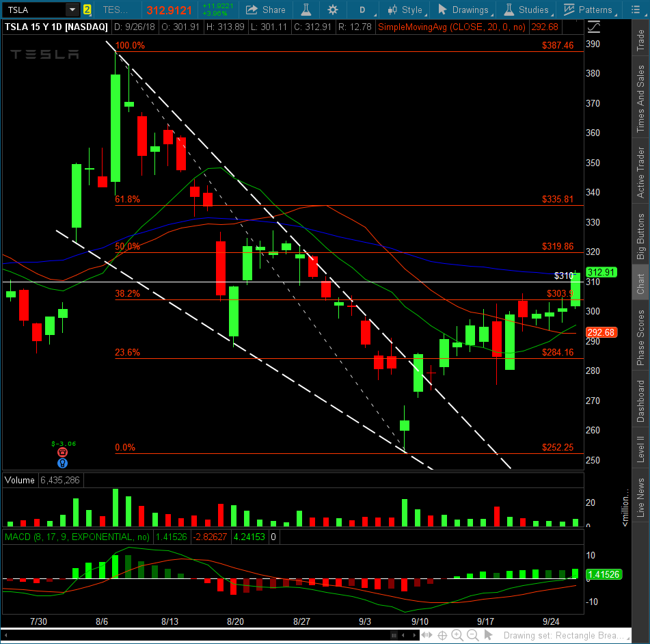The width and height of the screenshot is (650, 644).
Task: Switch to the Dashboard side tab
Action: [640, 401]
